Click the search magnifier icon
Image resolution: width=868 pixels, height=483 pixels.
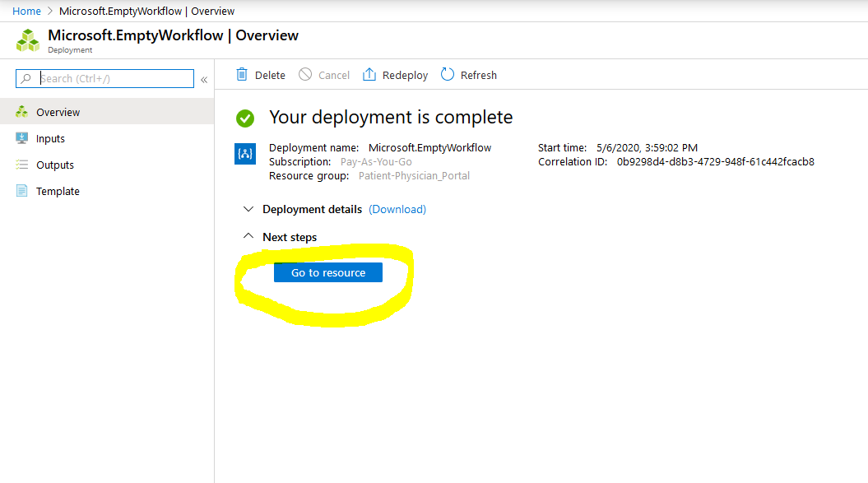(26, 79)
